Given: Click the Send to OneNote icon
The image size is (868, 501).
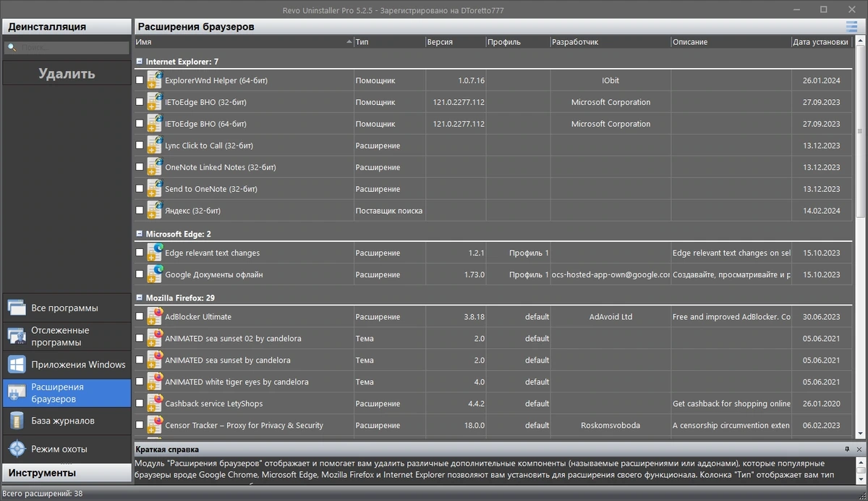Looking at the screenshot, I should pyautogui.click(x=155, y=189).
